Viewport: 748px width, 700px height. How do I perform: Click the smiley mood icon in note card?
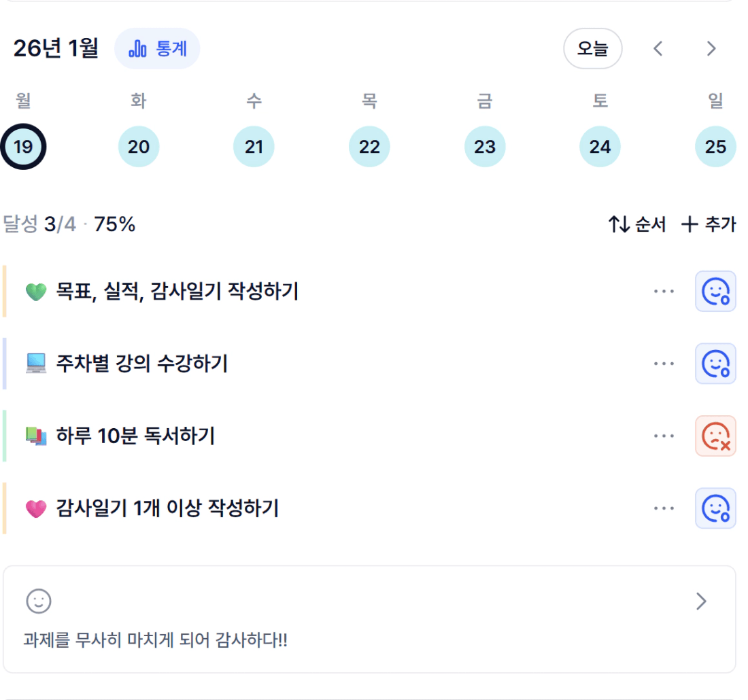(39, 601)
